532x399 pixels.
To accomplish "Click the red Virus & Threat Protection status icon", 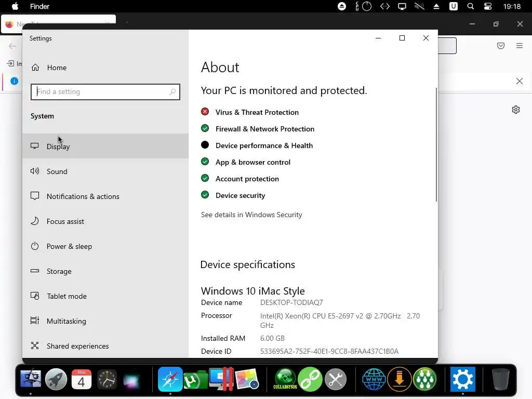I will 205,112.
